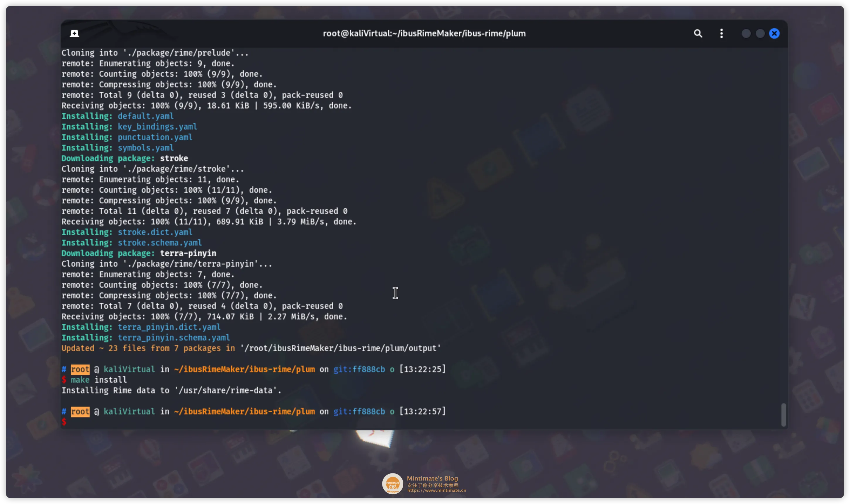Image resolution: width=850 pixels, height=504 pixels.
Task: Click the prompt timestamp [13:22:57]
Action: 422,411
